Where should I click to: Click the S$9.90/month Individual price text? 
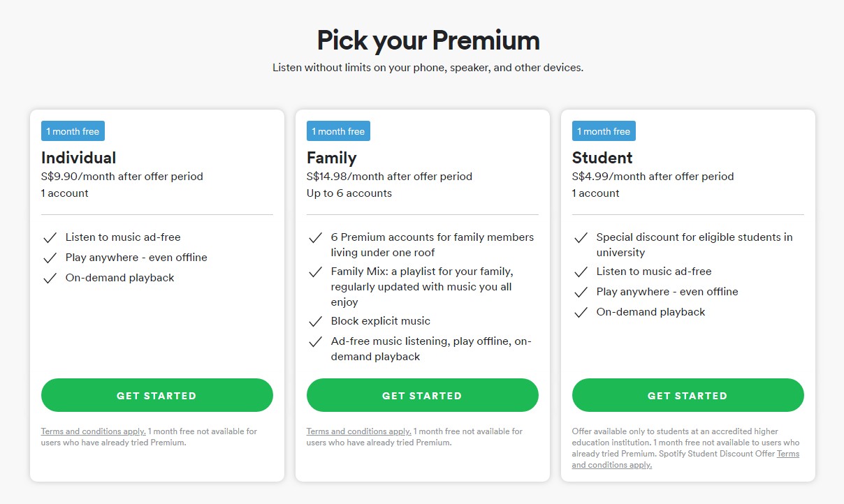tap(122, 177)
